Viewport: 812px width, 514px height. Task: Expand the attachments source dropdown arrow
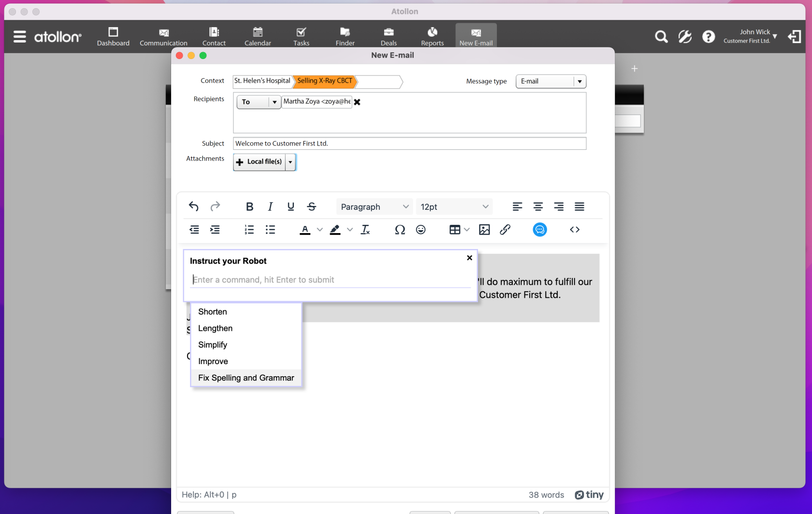(290, 162)
